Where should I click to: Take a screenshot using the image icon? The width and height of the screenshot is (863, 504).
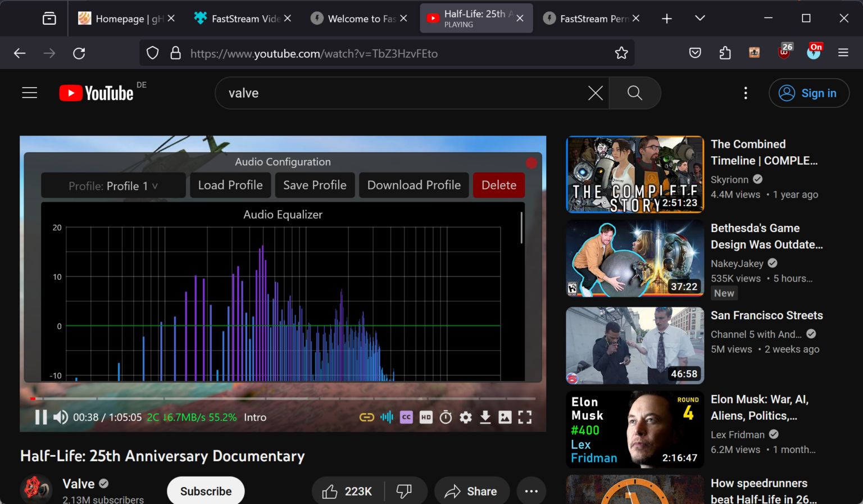click(x=505, y=417)
